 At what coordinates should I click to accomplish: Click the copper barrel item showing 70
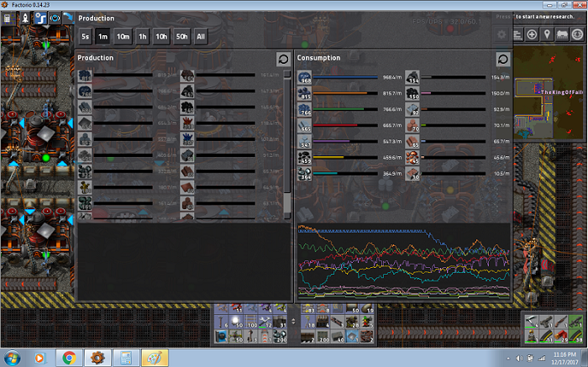(412, 125)
